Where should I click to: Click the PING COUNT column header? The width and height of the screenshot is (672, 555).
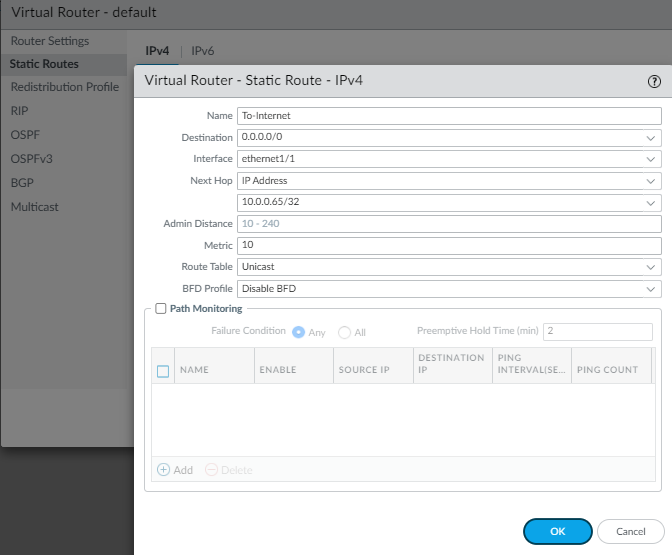[x=612, y=366]
